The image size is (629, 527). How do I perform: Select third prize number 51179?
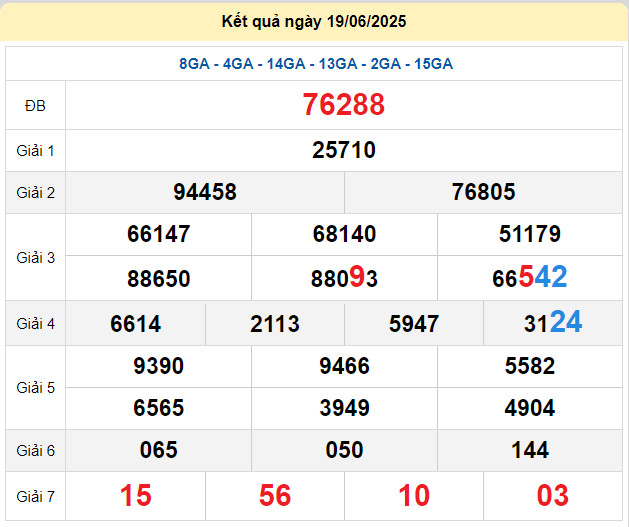tap(530, 234)
